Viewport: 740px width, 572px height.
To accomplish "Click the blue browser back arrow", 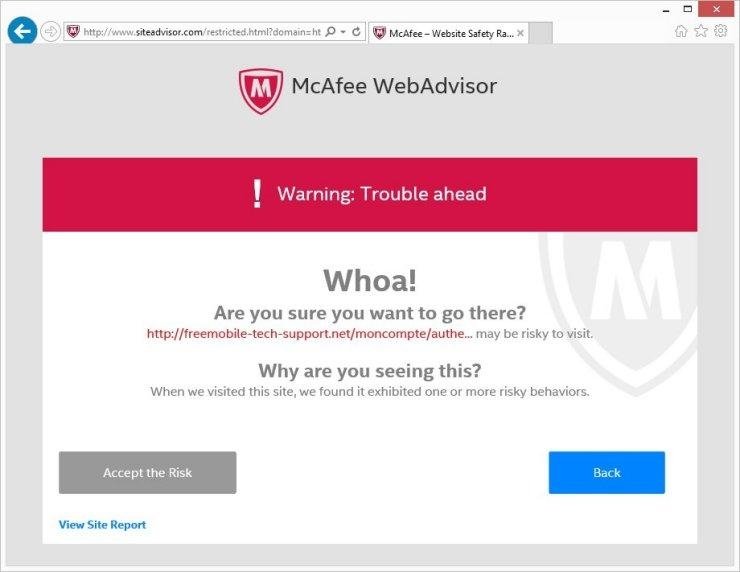I will (x=22, y=31).
